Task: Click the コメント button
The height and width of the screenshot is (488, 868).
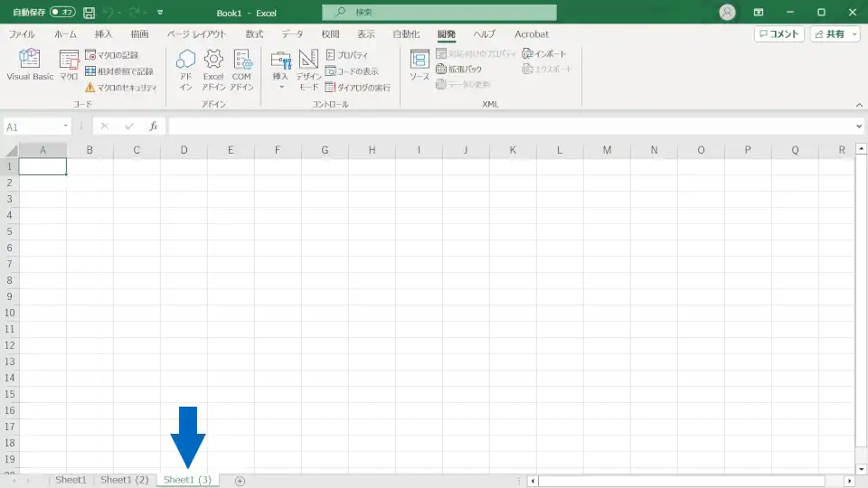Action: (x=778, y=34)
